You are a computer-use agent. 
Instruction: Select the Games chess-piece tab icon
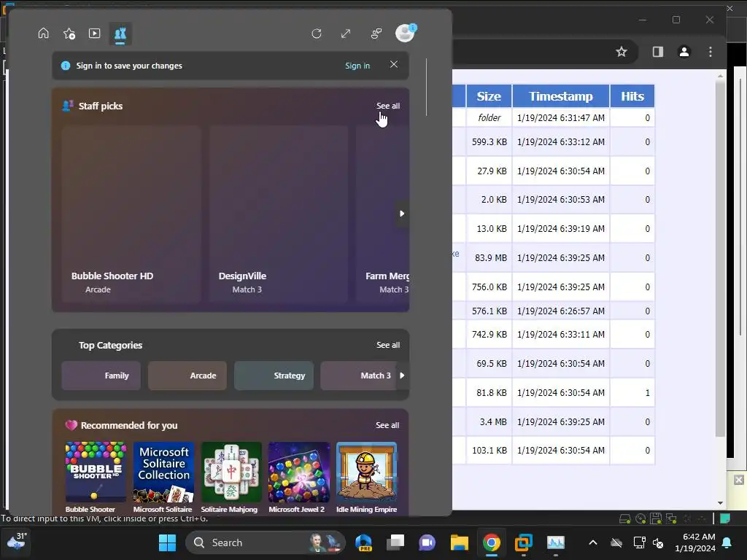[120, 34]
